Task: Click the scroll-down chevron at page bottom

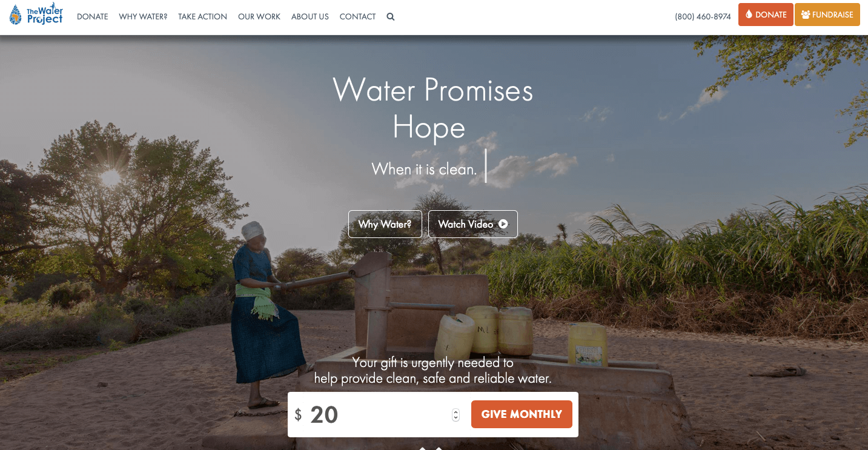Action: [x=431, y=448]
